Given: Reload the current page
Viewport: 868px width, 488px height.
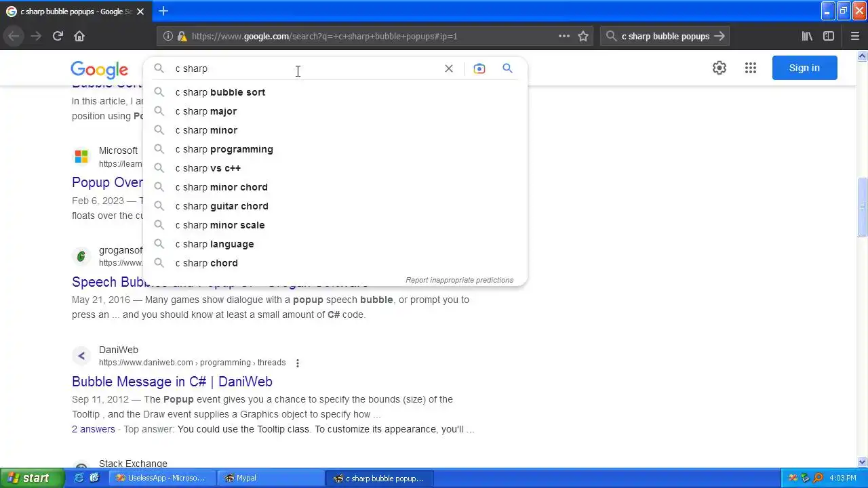Looking at the screenshot, I should coord(58,36).
